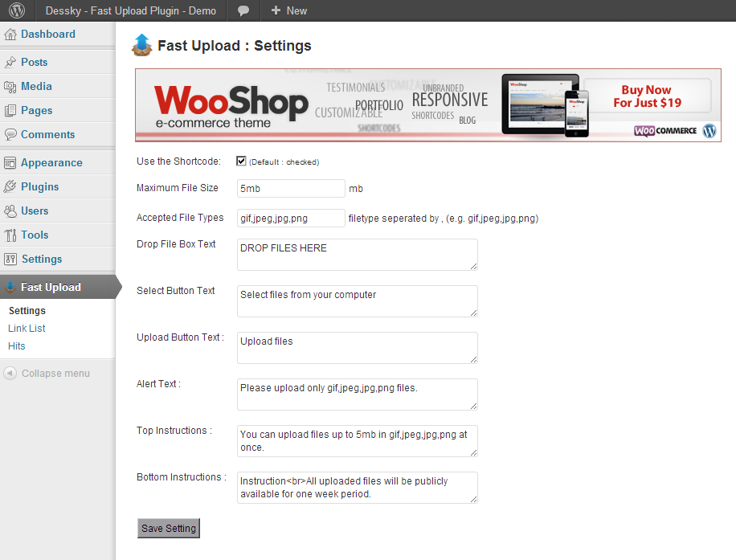
Task: Go to the Link List submenu page
Action: coord(27,329)
